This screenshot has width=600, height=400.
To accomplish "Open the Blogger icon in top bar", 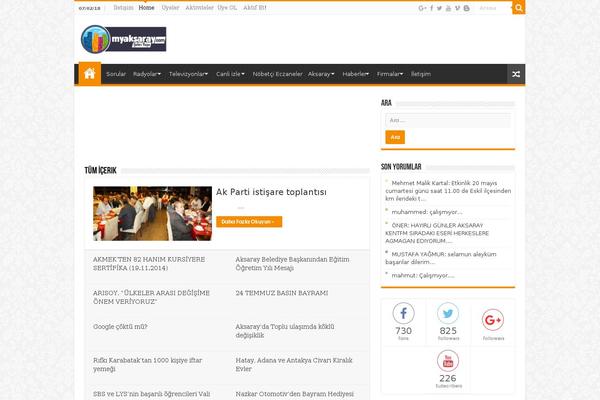I will click(466, 8).
